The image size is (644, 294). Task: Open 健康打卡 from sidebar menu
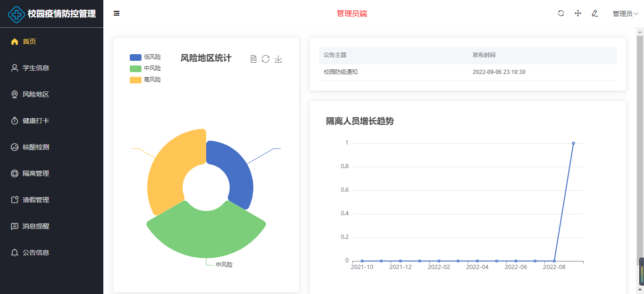pos(36,121)
